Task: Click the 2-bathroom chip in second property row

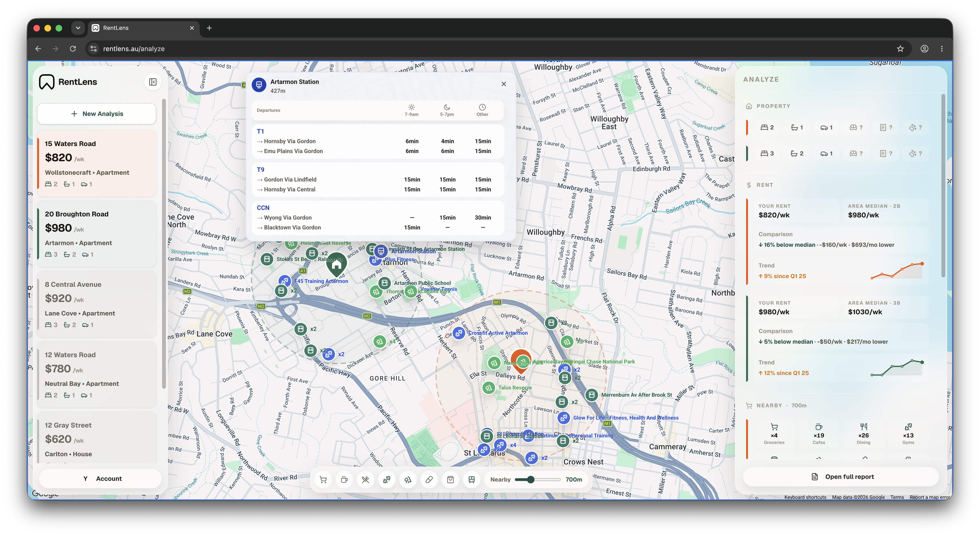Action: (797, 154)
